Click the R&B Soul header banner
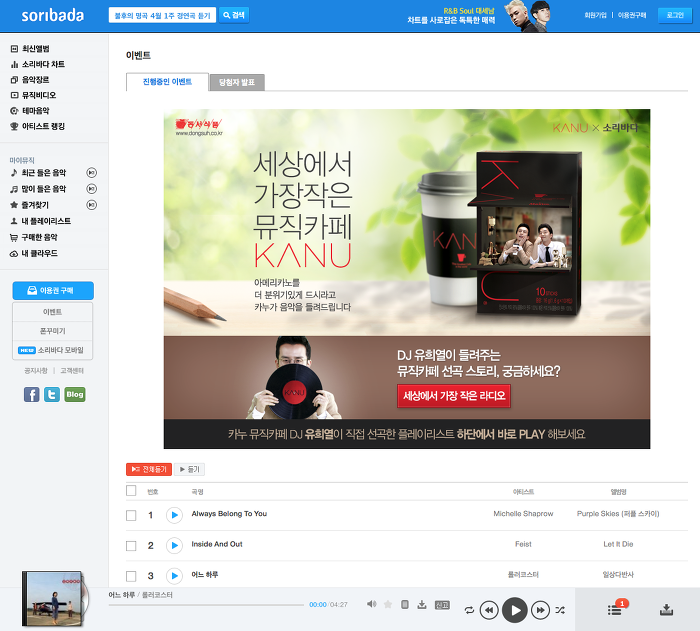Viewport: 700px width, 631px height. coord(478,16)
